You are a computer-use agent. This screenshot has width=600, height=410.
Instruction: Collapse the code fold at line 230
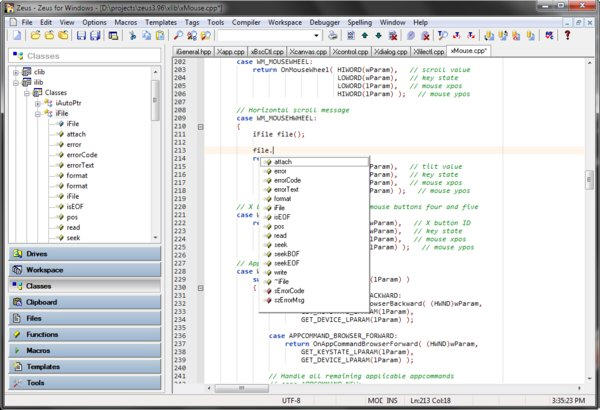click(201, 287)
